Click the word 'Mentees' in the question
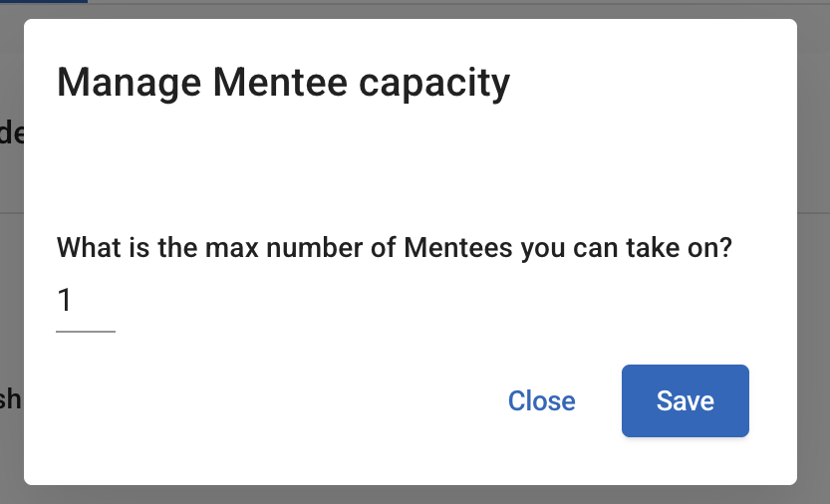 pos(458,247)
